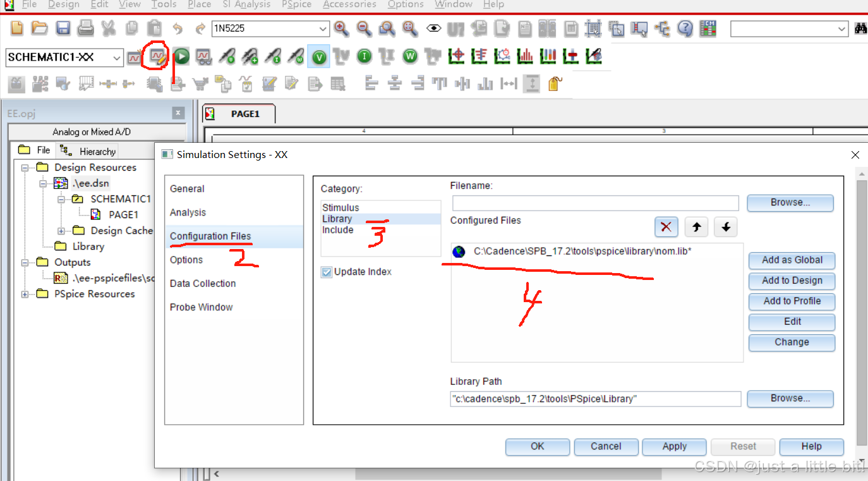Run the PSpice simulation

tap(181, 56)
